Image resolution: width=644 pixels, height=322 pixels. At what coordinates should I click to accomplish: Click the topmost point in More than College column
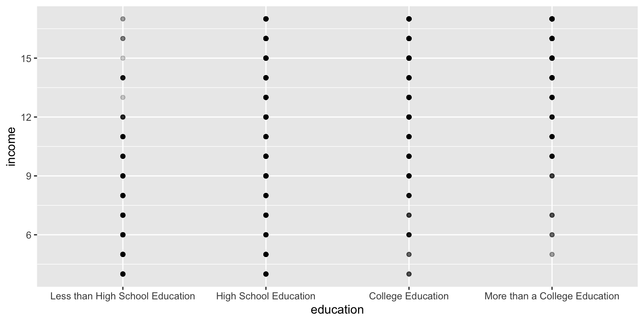(552, 19)
